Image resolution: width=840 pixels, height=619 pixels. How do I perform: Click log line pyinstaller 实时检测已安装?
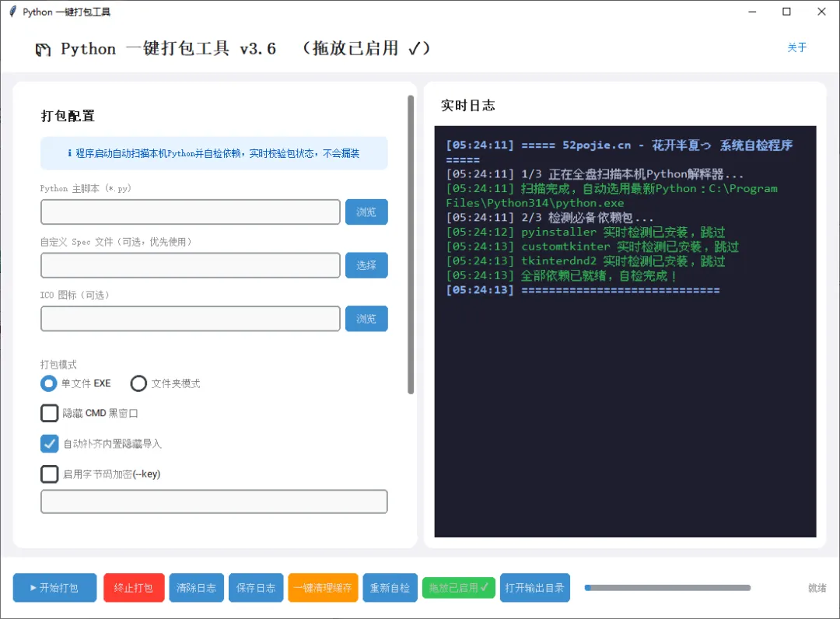coord(586,232)
